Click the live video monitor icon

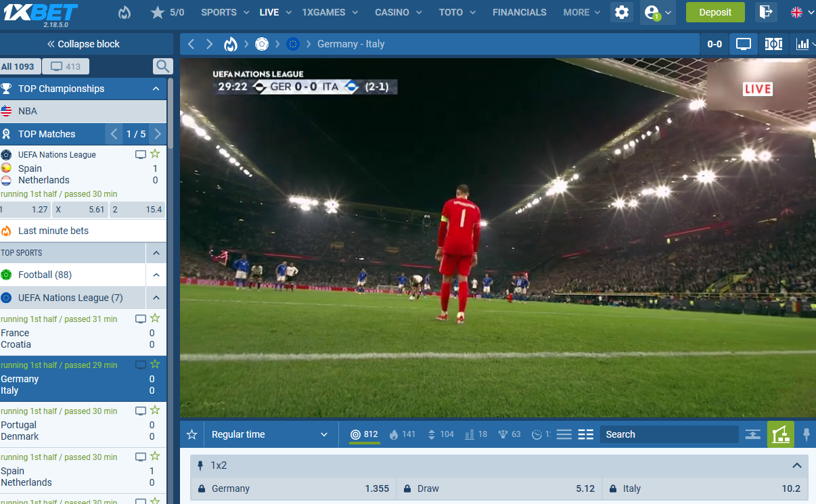(x=744, y=44)
